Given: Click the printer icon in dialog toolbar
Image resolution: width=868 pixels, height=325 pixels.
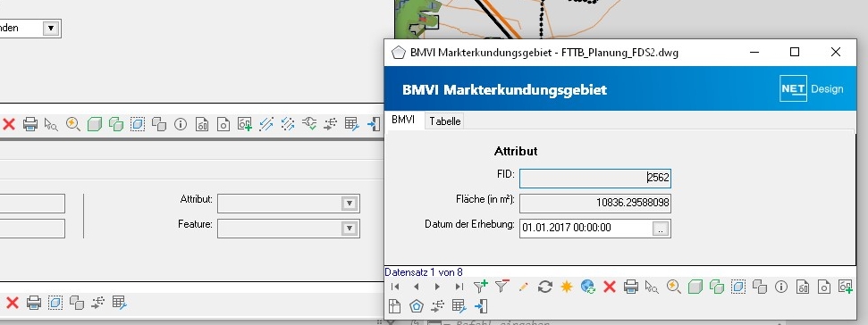Looking at the screenshot, I should point(630,287).
